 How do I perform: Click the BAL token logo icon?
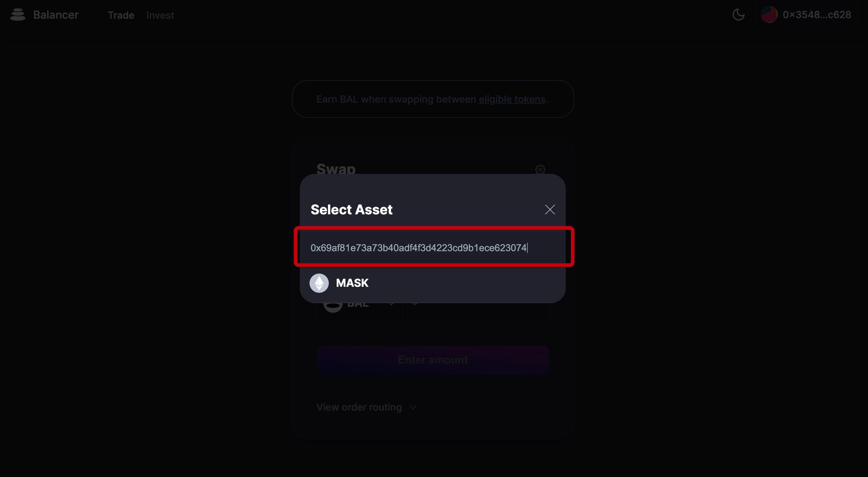[x=332, y=306]
